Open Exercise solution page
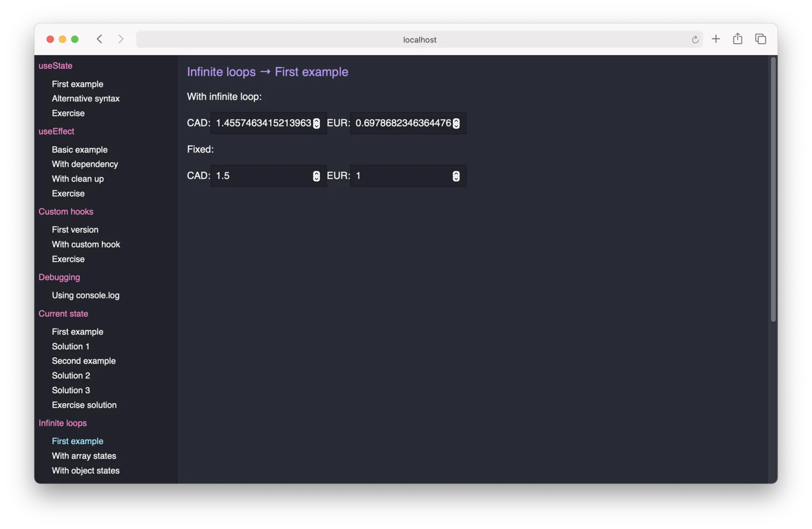This screenshot has width=812, height=529. coord(84,405)
